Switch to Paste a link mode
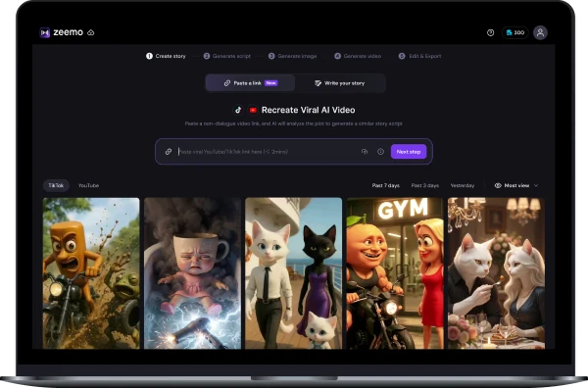Image resolution: width=588 pixels, height=389 pixels. (250, 83)
